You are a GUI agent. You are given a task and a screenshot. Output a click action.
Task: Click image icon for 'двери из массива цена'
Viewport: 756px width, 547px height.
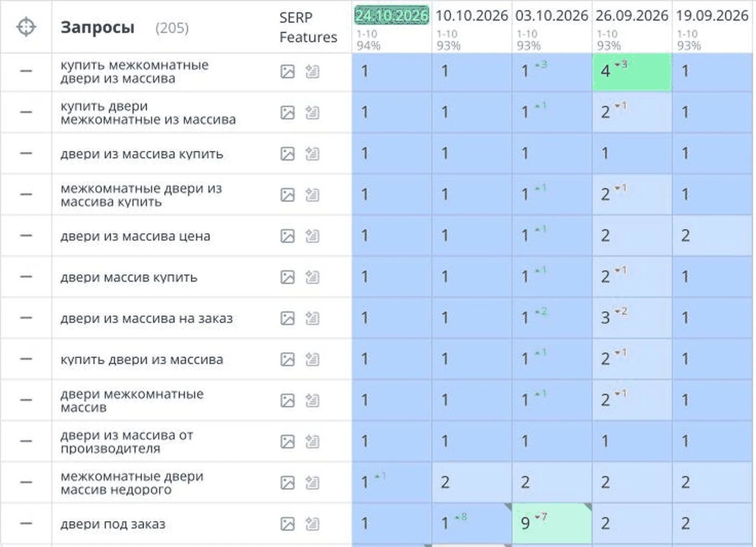click(288, 236)
